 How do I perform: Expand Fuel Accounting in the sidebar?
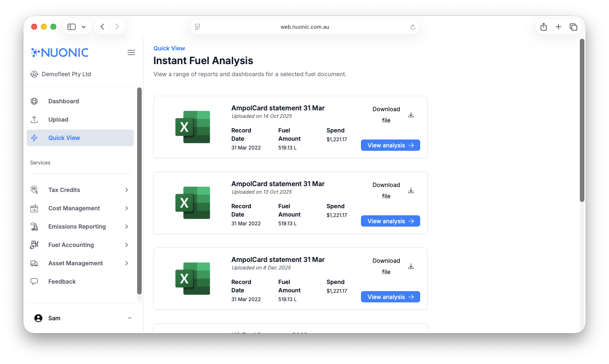127,245
